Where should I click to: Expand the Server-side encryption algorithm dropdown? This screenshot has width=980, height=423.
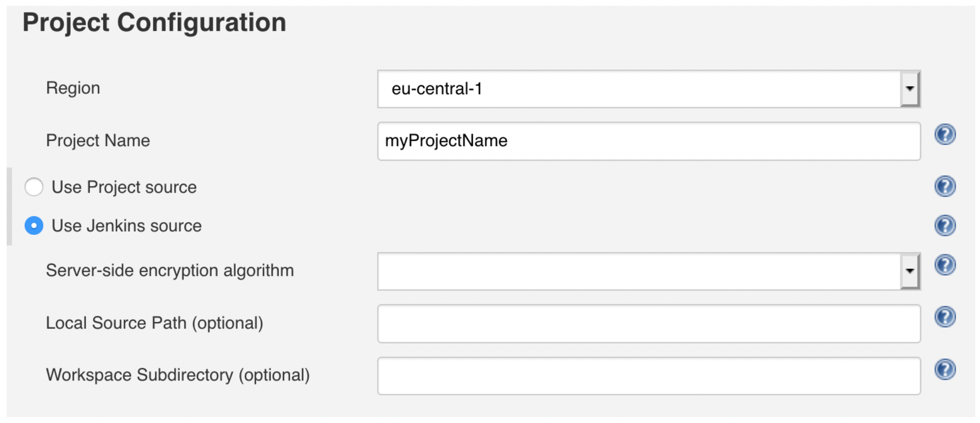[x=648, y=271]
